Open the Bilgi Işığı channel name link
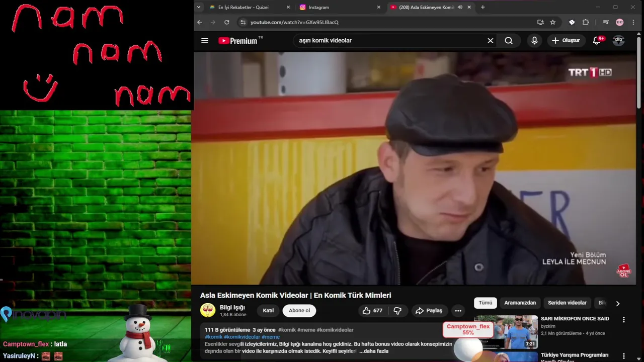This screenshot has height=362, width=644. pos(232,307)
